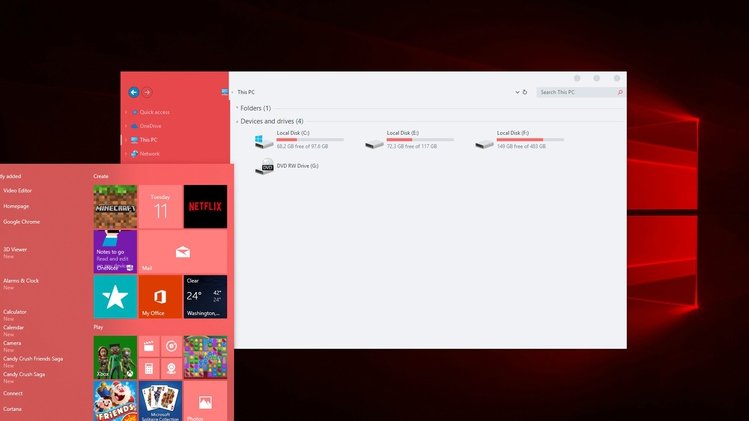Open the Movies & TV clapperboard tile

(x=149, y=346)
